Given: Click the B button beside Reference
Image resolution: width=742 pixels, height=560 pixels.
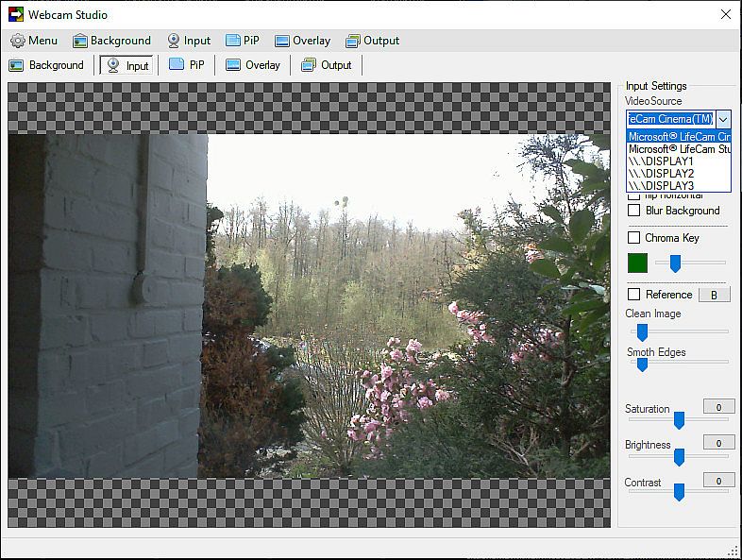Looking at the screenshot, I should (714, 295).
